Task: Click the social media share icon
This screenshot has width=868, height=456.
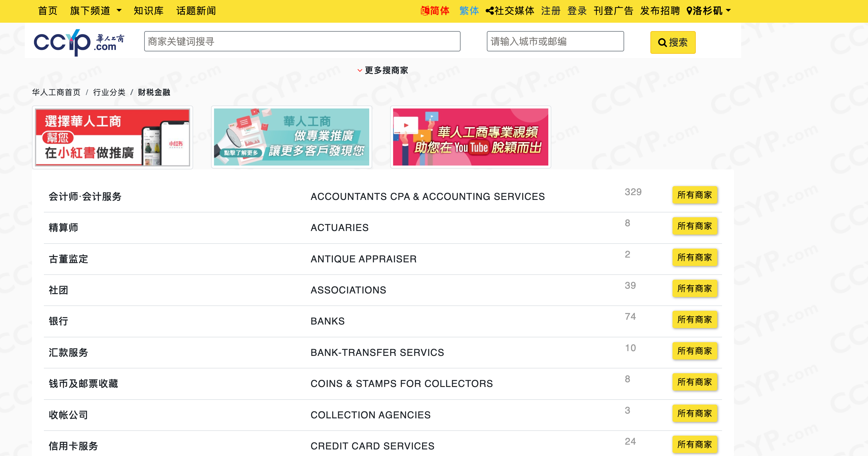Action: (490, 11)
